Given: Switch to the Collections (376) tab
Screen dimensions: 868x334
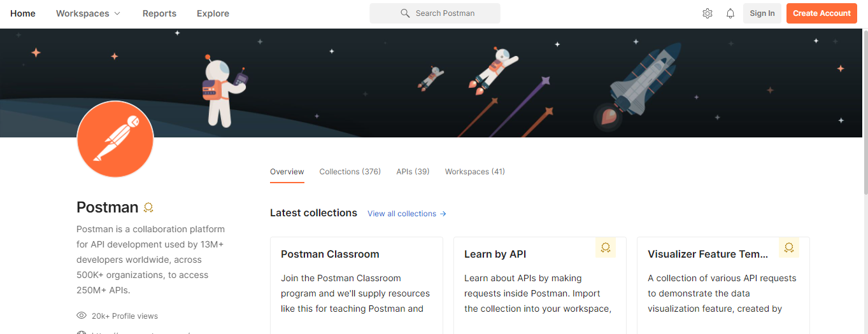Looking at the screenshot, I should [x=350, y=172].
